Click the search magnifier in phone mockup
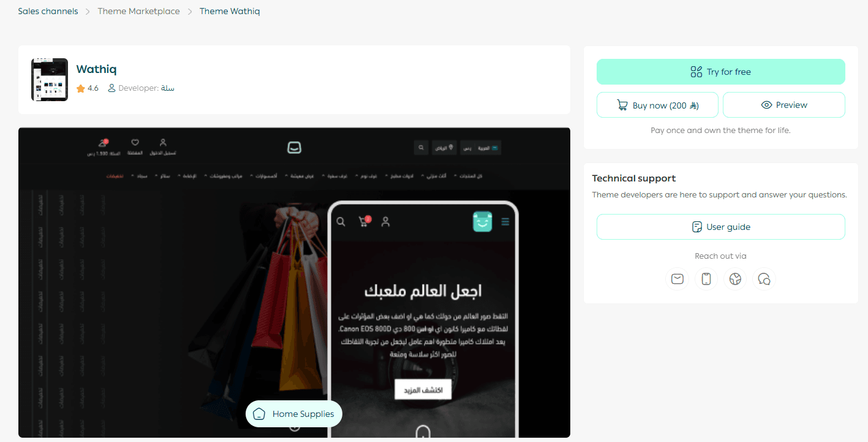Screen dimensions: 868x442 coord(341,221)
